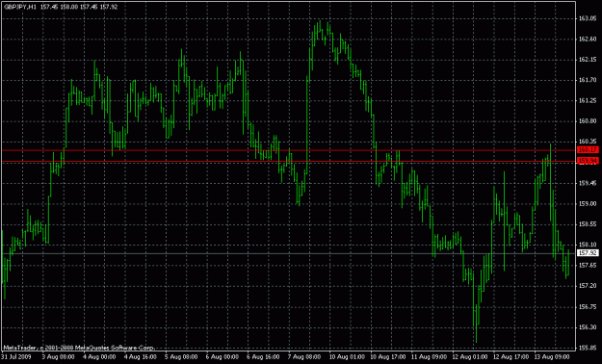Click the 156.75 price axis label
The height and width of the screenshot is (364, 602).
(x=588, y=307)
